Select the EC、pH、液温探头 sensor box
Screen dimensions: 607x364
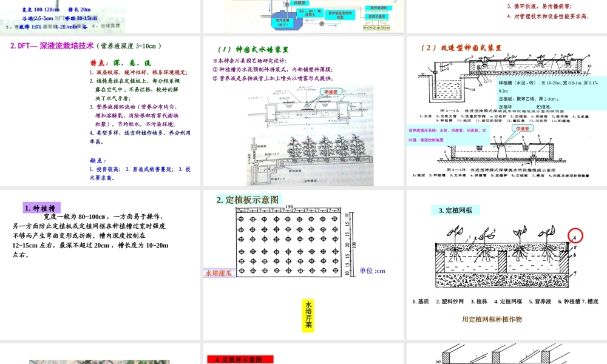[x=310, y=13]
